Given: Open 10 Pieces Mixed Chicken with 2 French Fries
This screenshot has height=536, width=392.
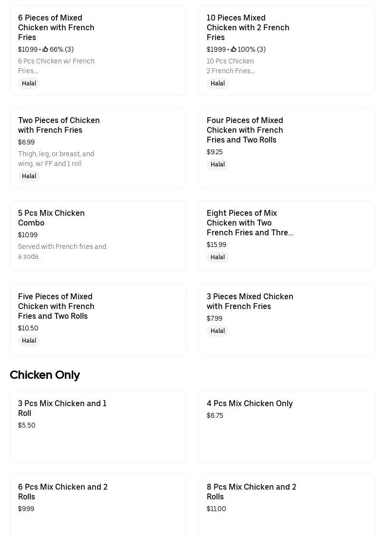Looking at the screenshot, I should tap(248, 27).
